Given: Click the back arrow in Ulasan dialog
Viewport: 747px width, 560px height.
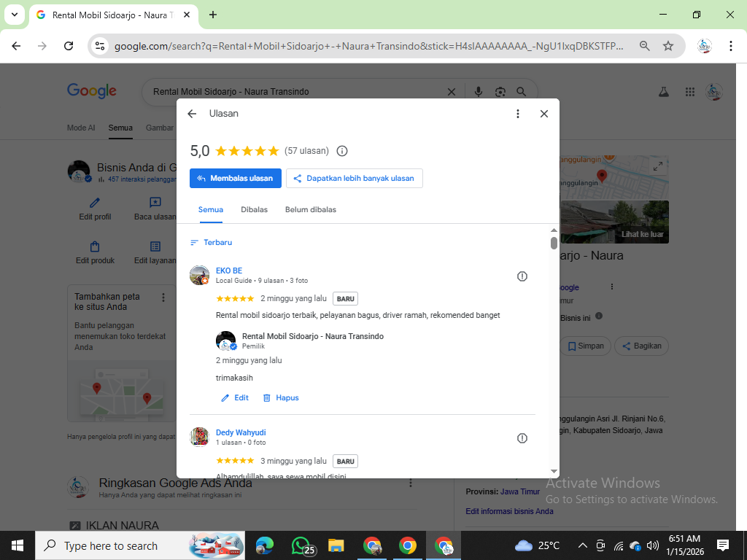Looking at the screenshot, I should [192, 114].
